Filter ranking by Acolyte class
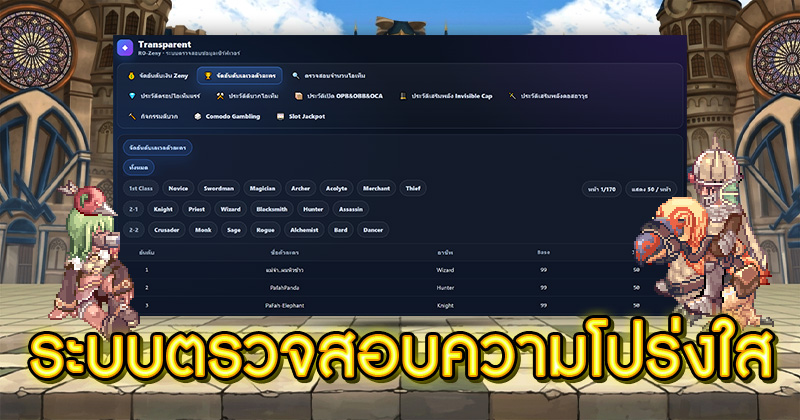 click(337, 188)
